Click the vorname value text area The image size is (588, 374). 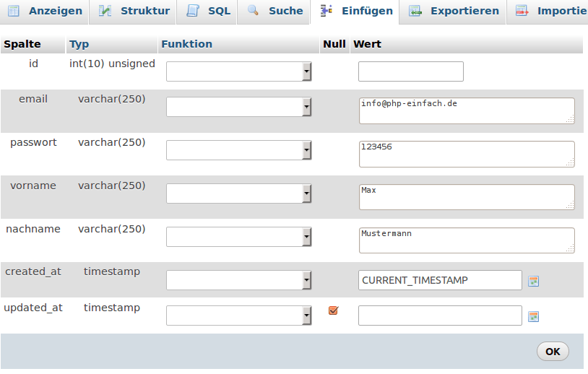click(466, 197)
